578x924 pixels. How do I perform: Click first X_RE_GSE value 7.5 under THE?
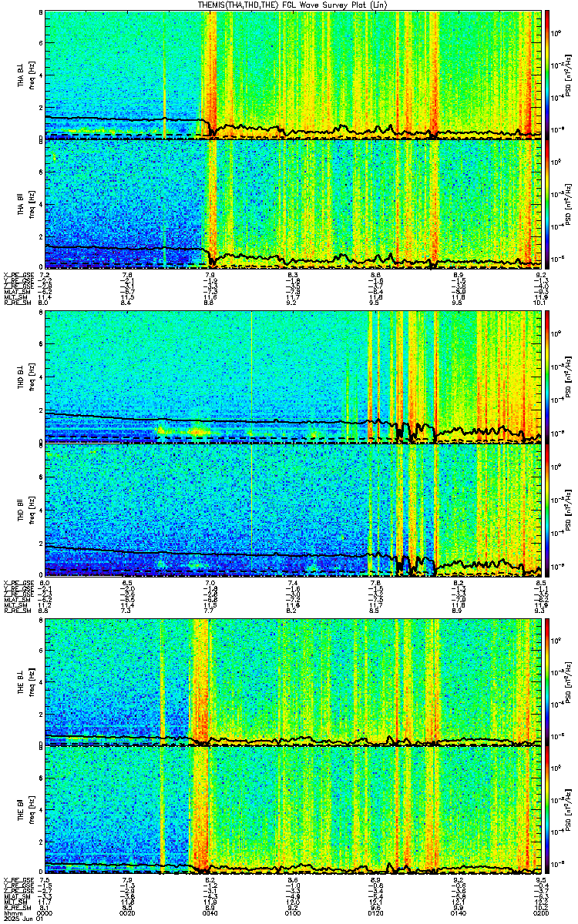(45, 879)
